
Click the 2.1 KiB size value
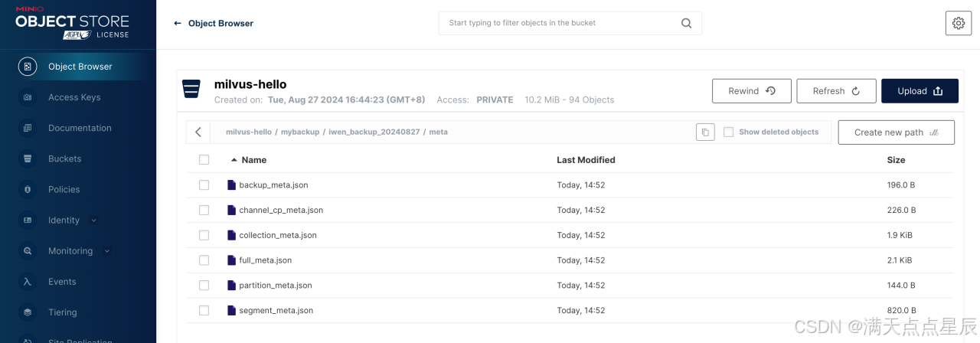tap(900, 260)
